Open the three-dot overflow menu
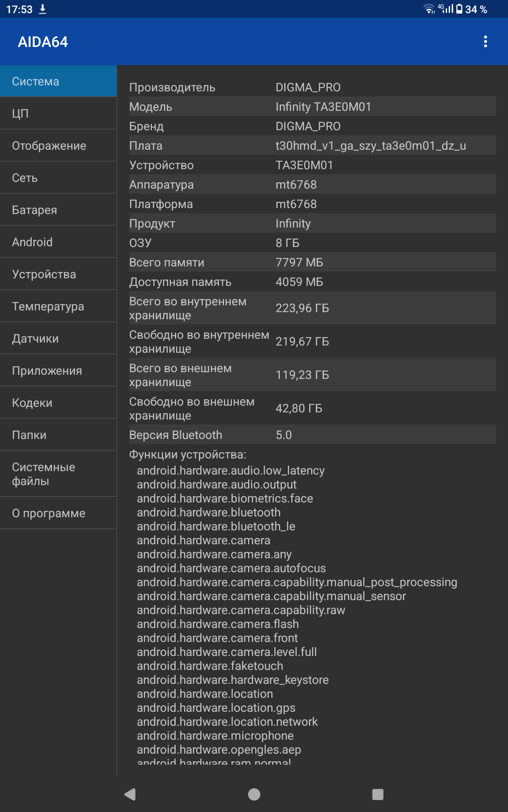Image resolution: width=508 pixels, height=812 pixels. pos(485,41)
